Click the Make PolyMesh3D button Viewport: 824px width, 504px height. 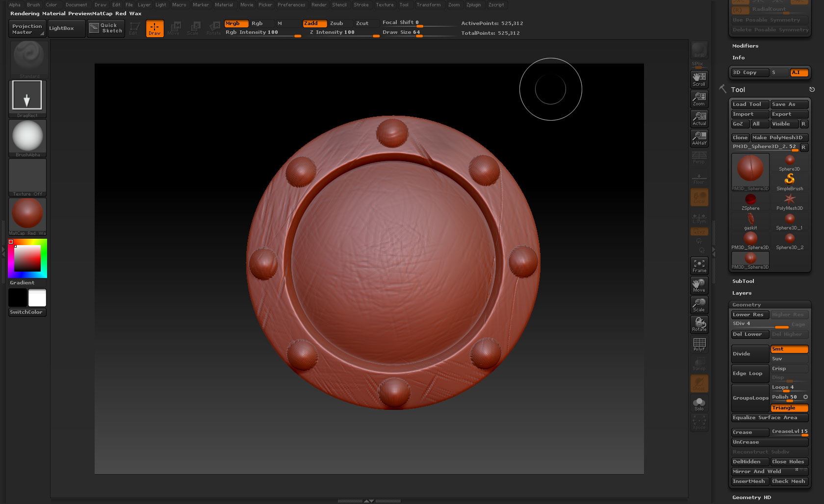pos(779,138)
